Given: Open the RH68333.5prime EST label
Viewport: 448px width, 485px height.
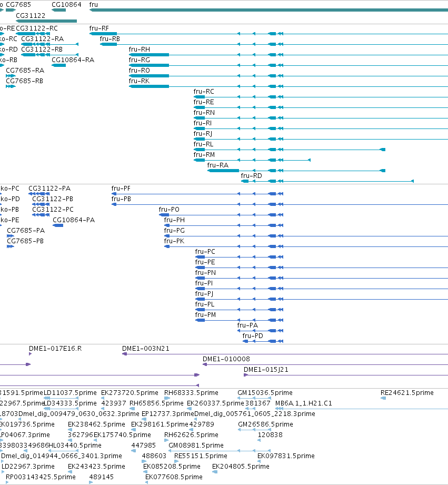Looking at the screenshot, I should (x=191, y=392).
